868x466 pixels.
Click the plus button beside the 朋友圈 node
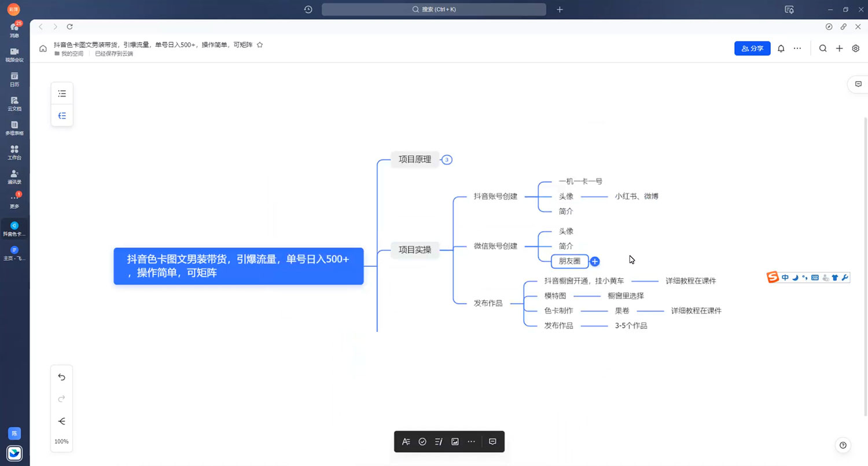tap(594, 261)
